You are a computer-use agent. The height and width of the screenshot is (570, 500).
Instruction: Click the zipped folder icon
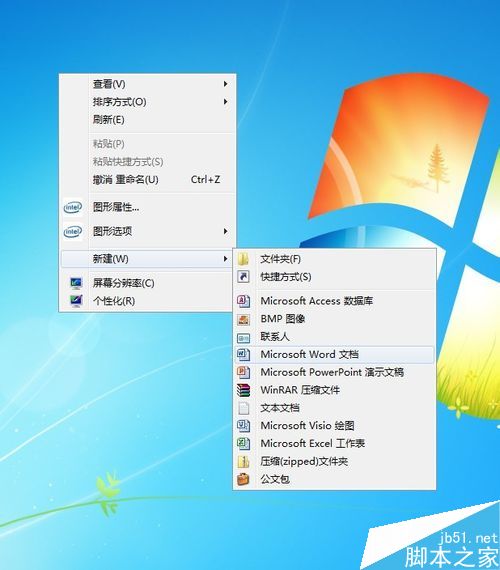243,461
